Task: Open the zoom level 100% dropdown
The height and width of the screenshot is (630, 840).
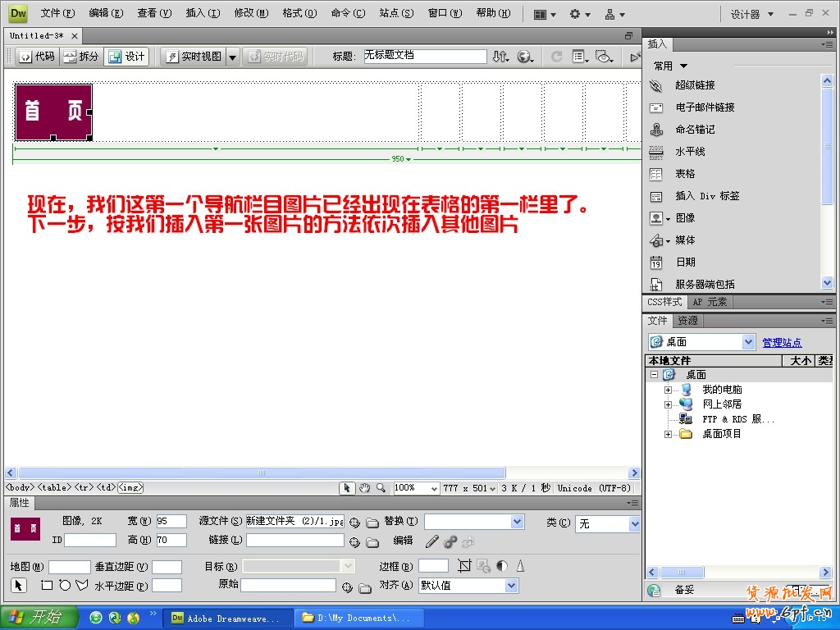Action: pos(416,487)
